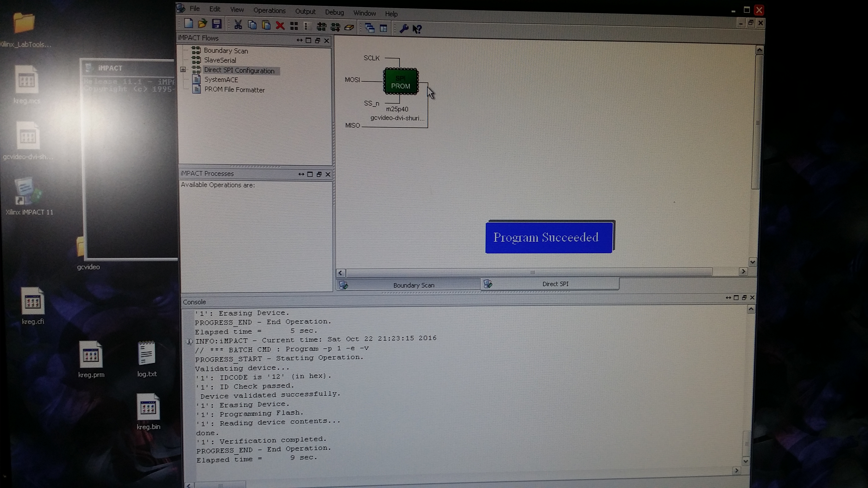Select the kreg.prm desktop file
Image resolution: width=868 pixels, height=488 pixels.
point(91,359)
